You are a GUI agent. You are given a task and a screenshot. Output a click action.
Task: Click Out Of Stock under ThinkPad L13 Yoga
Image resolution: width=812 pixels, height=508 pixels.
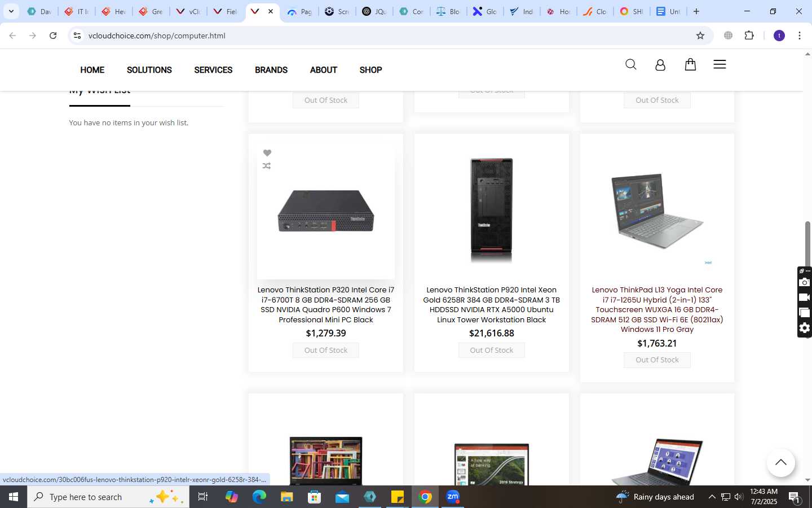pyautogui.click(x=657, y=360)
